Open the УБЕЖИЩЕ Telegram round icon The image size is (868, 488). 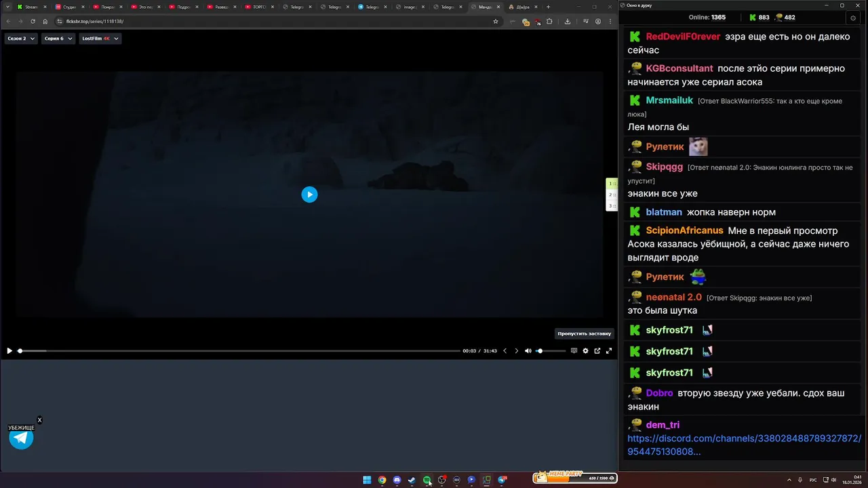point(21,438)
